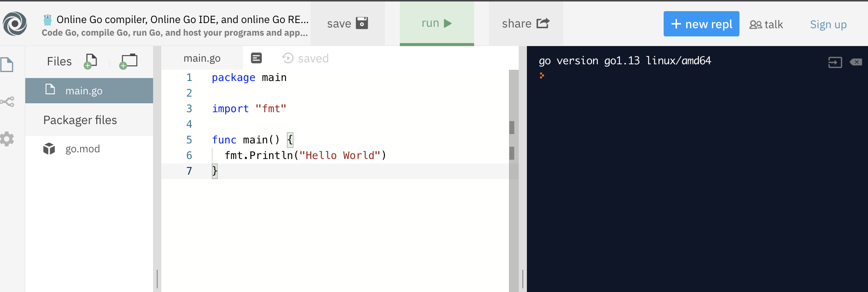Screen dimensions: 868x292
Task: Click line number 1 in the gutter
Action: 189,77
